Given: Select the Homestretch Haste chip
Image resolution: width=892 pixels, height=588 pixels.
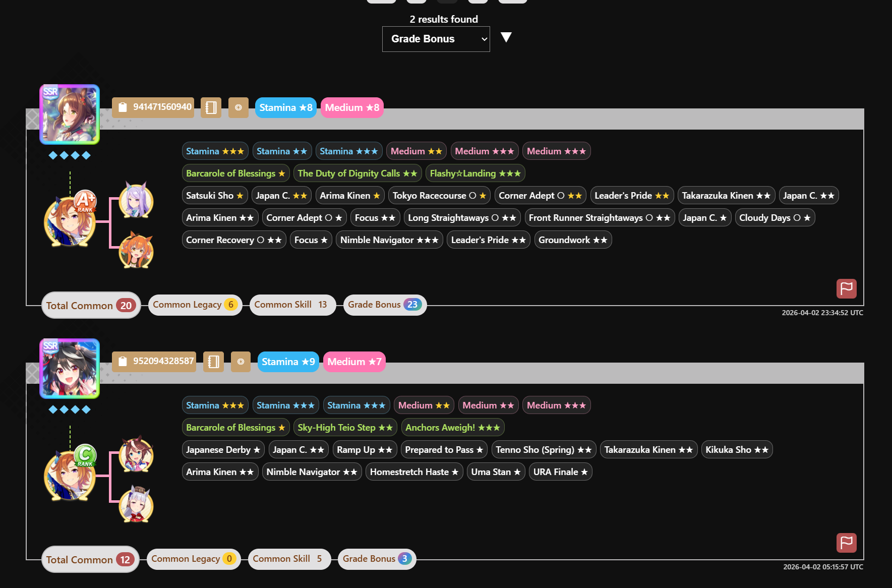Looking at the screenshot, I should pos(414,472).
